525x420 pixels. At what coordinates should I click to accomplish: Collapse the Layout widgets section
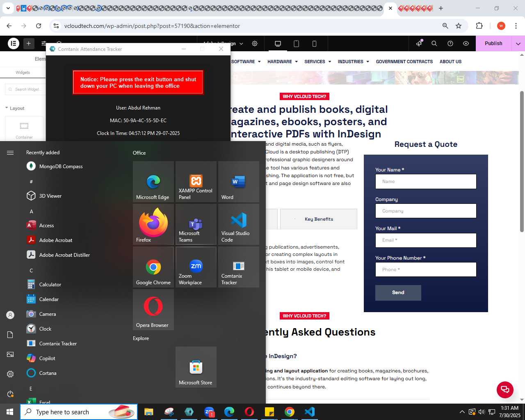(15, 108)
